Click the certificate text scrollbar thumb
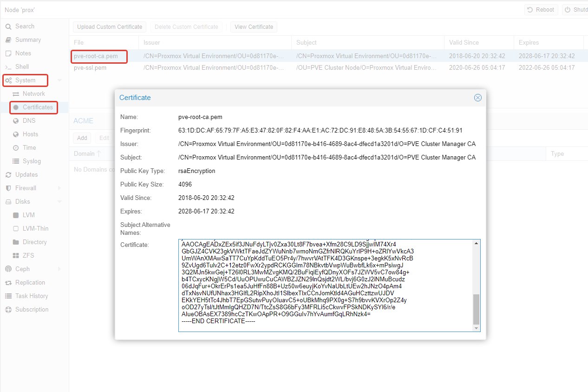588x392 pixels. pyautogui.click(x=476, y=309)
